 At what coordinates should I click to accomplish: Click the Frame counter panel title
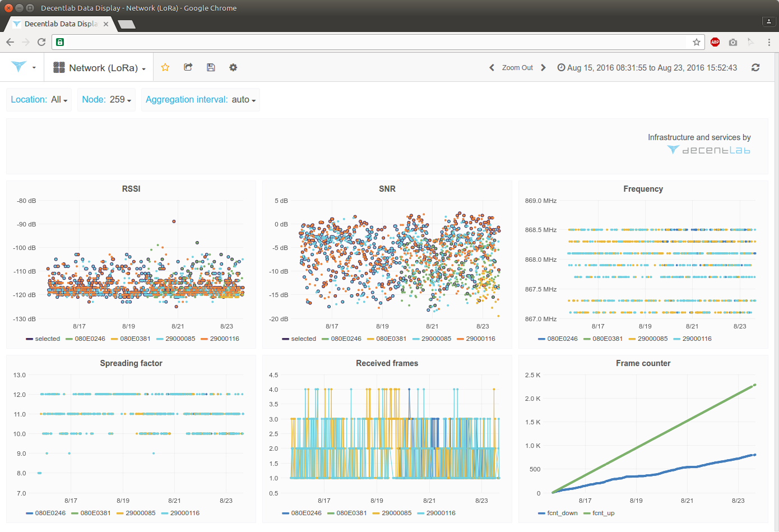click(643, 363)
